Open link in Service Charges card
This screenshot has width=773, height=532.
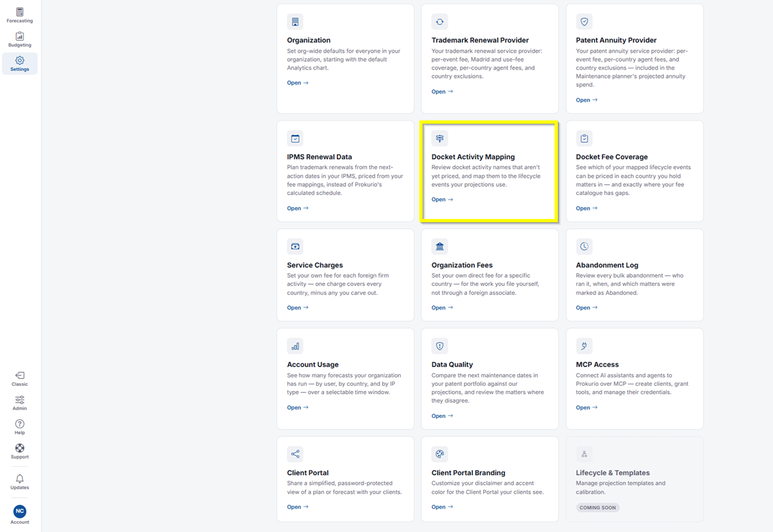[x=298, y=308]
